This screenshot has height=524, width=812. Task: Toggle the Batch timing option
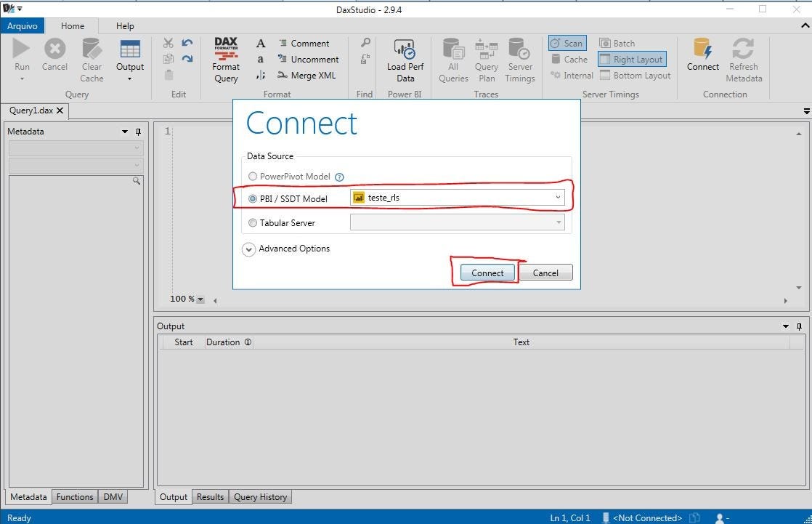click(617, 43)
